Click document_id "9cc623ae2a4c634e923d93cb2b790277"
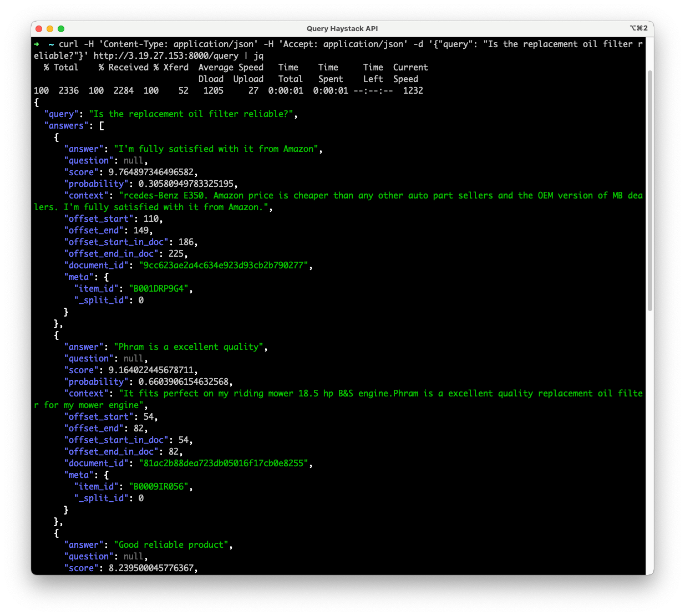 (224, 266)
